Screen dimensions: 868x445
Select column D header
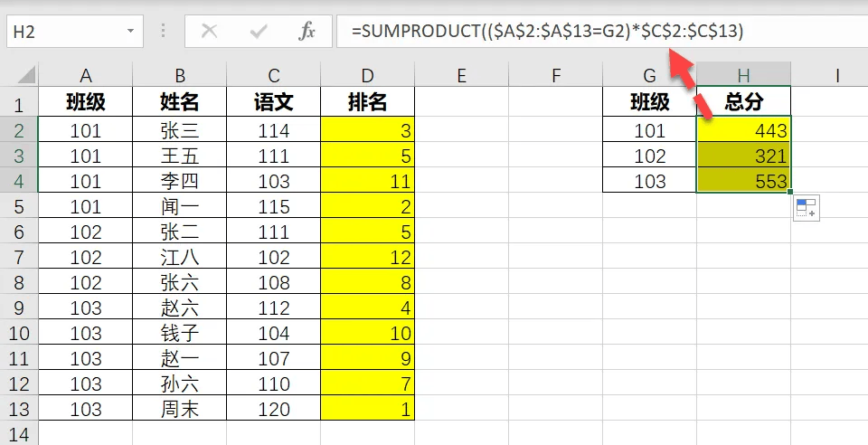coord(368,75)
